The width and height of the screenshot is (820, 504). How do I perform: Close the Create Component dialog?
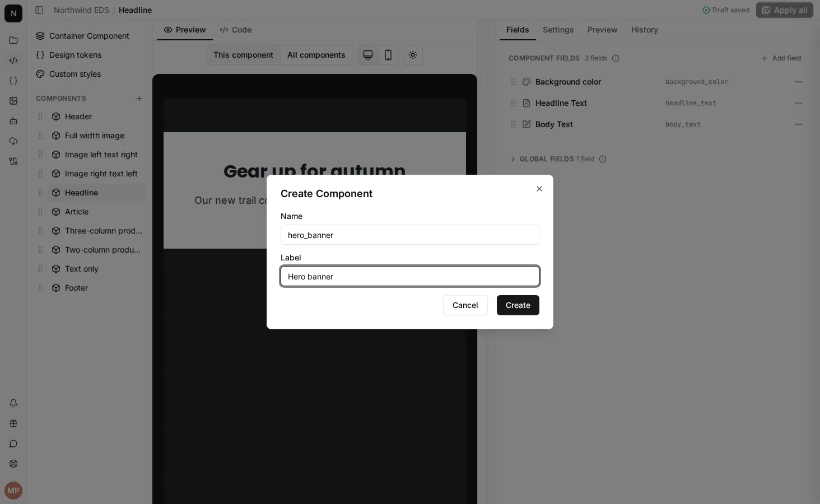click(539, 189)
